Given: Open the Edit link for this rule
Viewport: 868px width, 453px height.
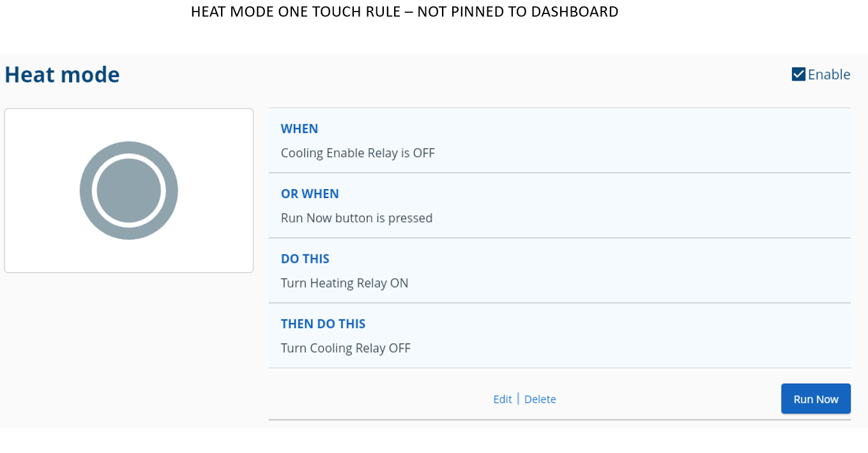Looking at the screenshot, I should click(x=502, y=399).
